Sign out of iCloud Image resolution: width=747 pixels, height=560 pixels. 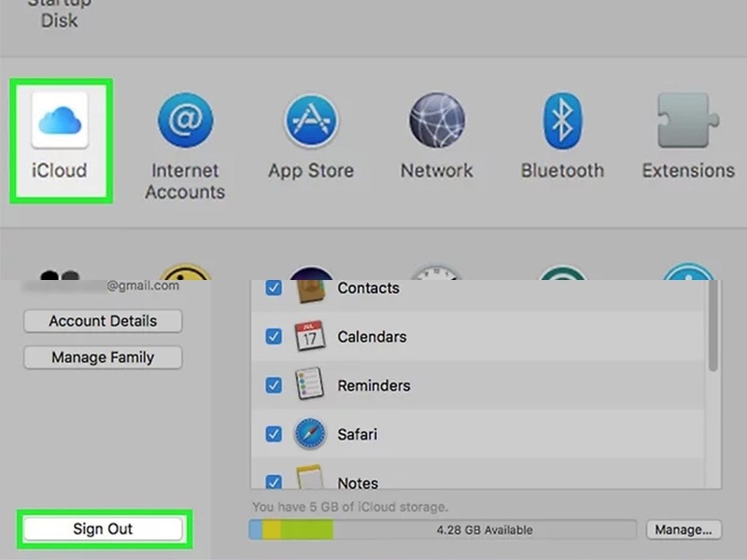tap(103, 528)
